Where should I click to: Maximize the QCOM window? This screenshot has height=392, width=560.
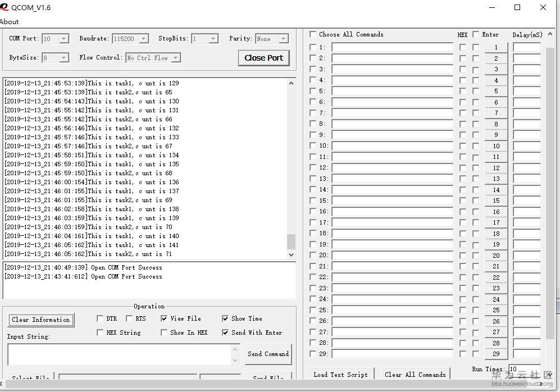point(517,7)
